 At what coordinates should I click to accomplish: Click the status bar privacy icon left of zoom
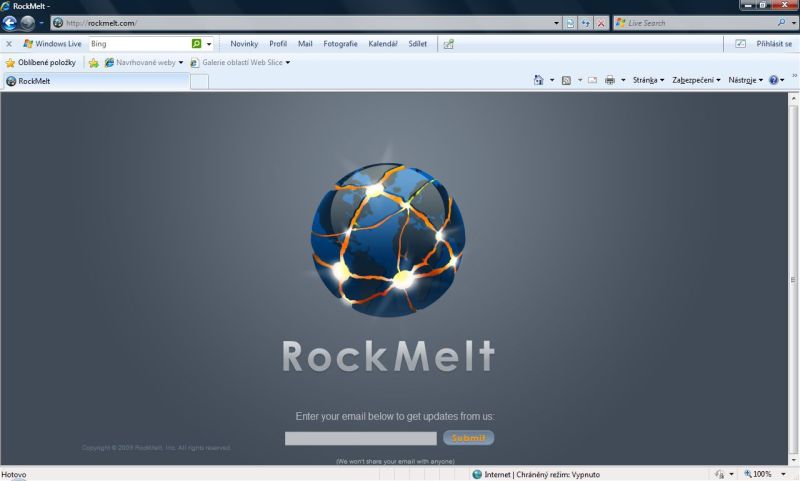pyautogui.click(x=719, y=474)
